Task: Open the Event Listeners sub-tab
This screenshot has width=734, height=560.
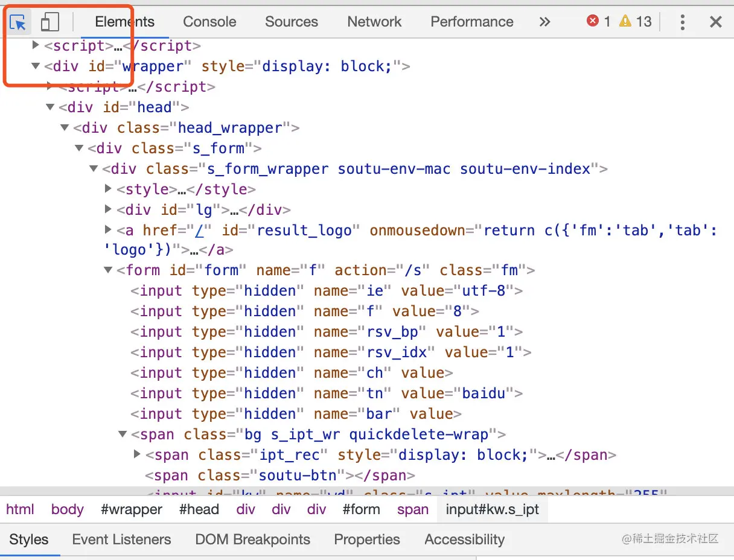Action: click(x=121, y=539)
